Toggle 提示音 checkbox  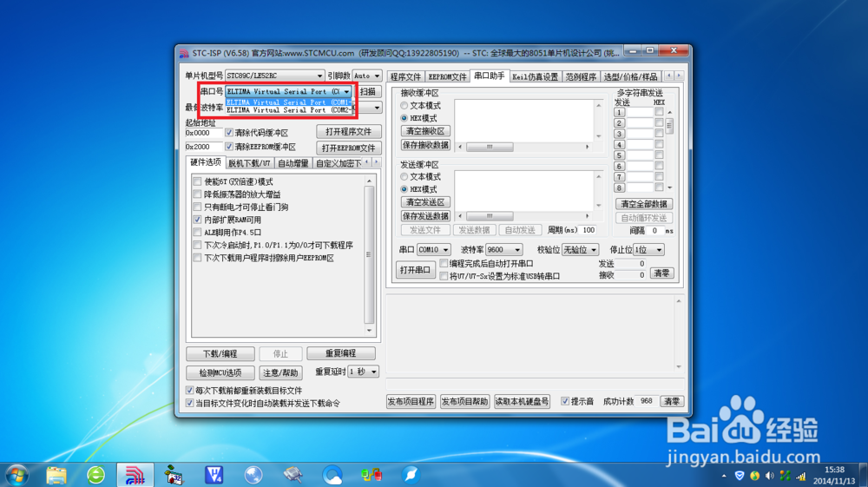click(565, 401)
